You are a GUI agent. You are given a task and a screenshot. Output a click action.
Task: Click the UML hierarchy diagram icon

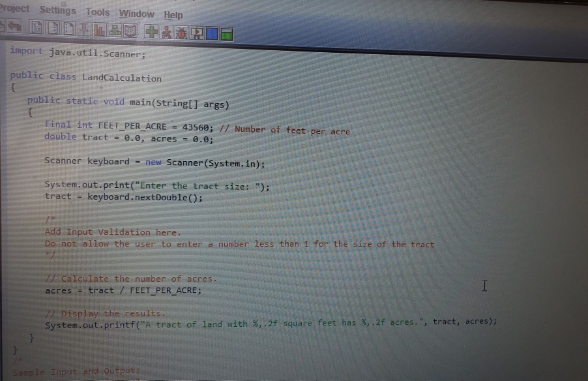pos(115,32)
